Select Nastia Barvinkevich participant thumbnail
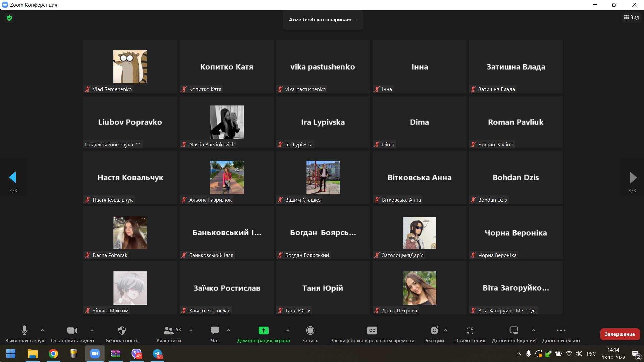The width and height of the screenshot is (644, 362). tap(226, 122)
